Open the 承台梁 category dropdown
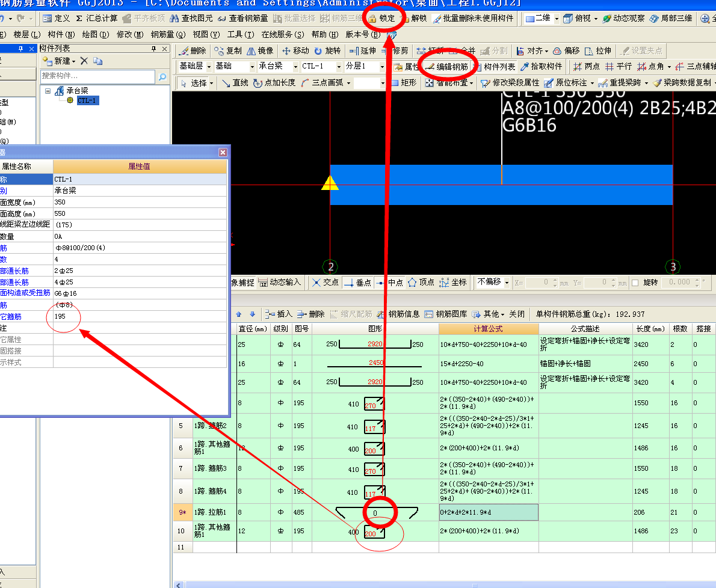Image resolution: width=716 pixels, height=588 pixels. click(295, 67)
